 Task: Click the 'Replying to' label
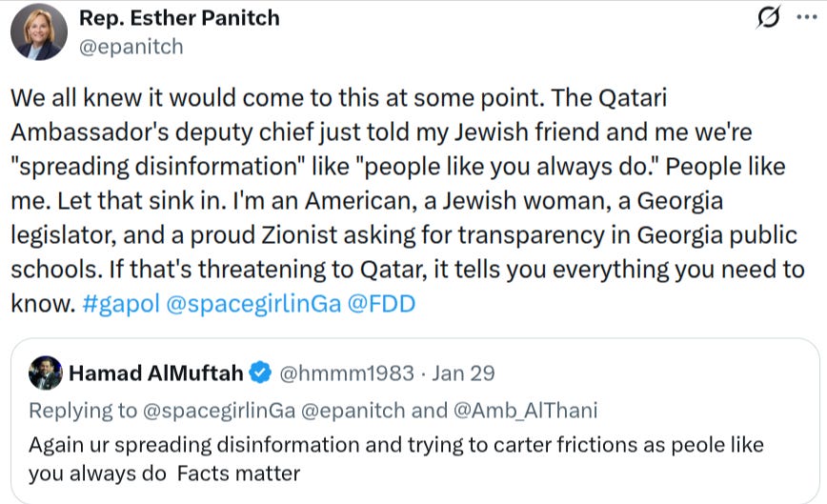point(83,411)
